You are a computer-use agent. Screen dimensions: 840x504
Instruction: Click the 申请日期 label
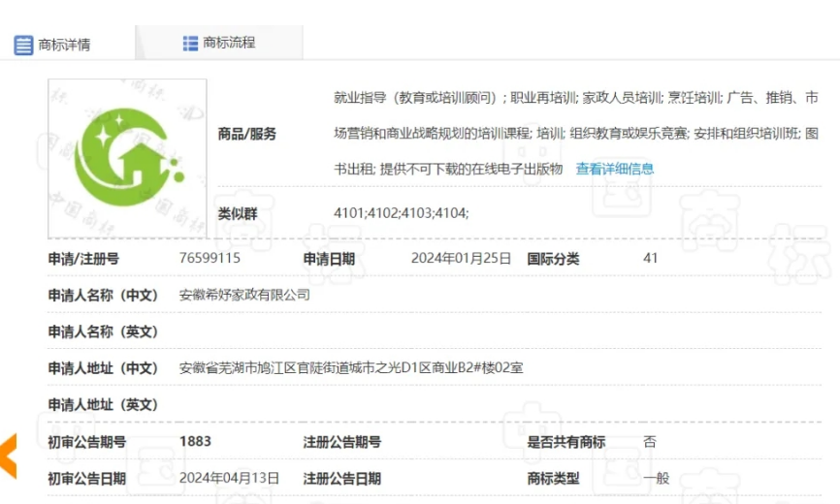[329, 259]
